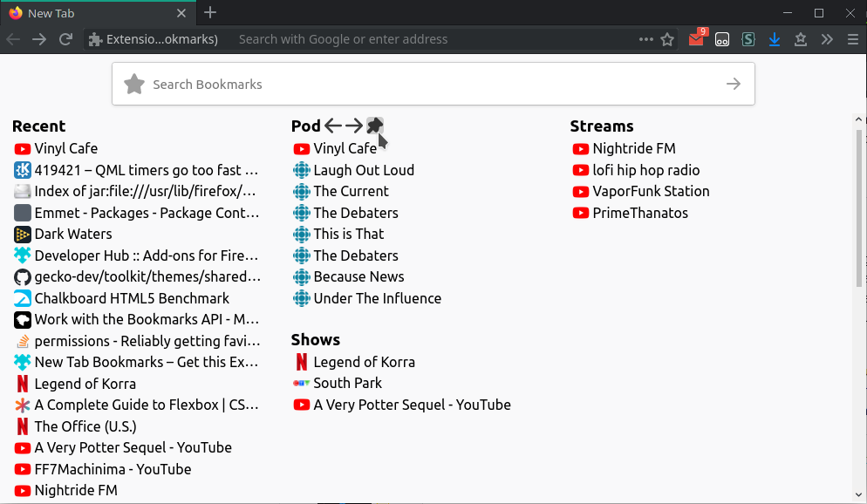Open the page actions three-dot menu
The width and height of the screenshot is (867, 504).
coord(645,39)
